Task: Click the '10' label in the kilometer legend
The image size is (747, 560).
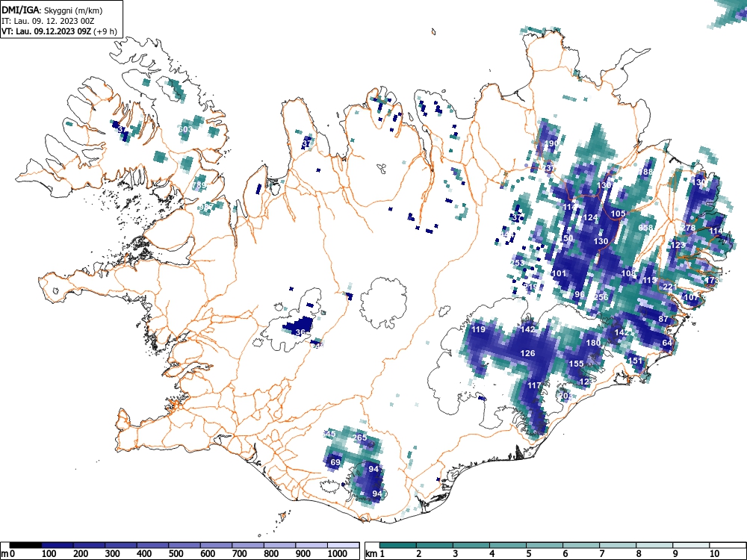Action: (x=713, y=554)
